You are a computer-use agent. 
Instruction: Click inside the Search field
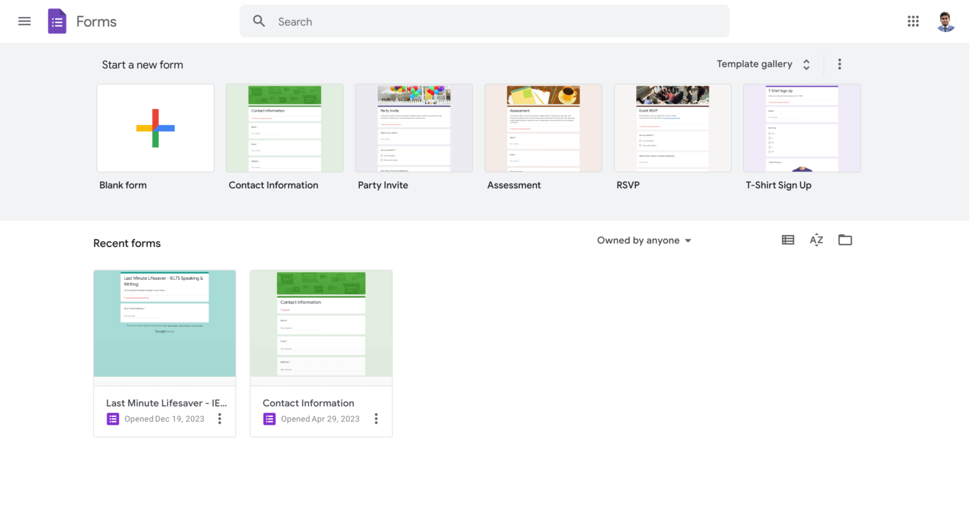click(447, 21)
